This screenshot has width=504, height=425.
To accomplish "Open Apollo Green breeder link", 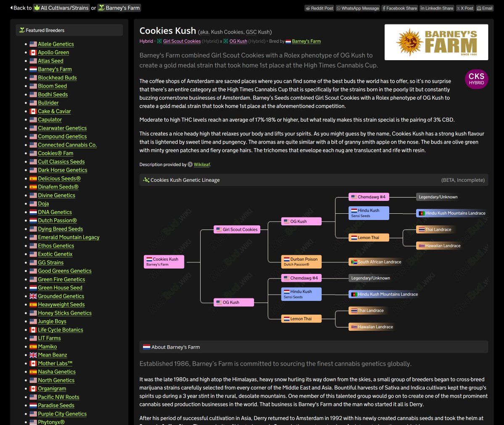I will (x=53, y=53).
